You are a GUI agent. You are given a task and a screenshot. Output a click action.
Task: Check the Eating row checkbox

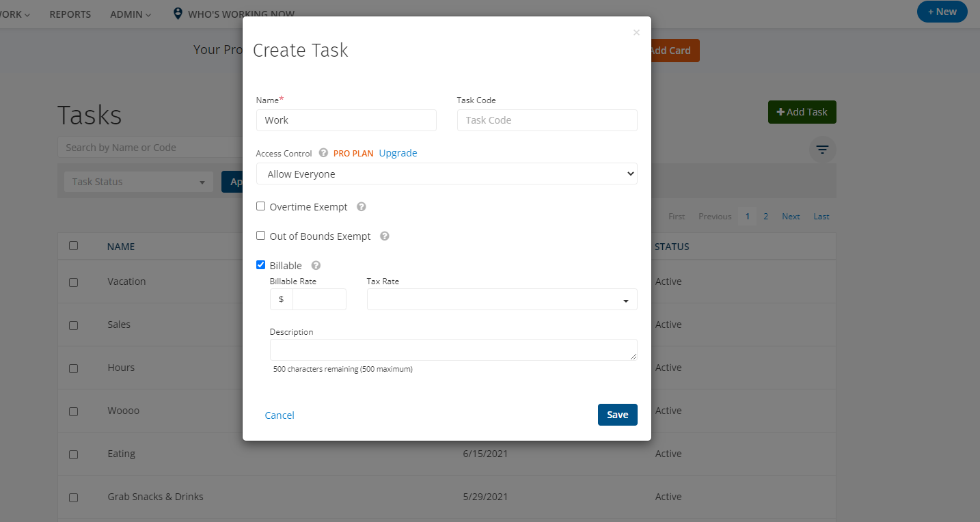pos(74,454)
